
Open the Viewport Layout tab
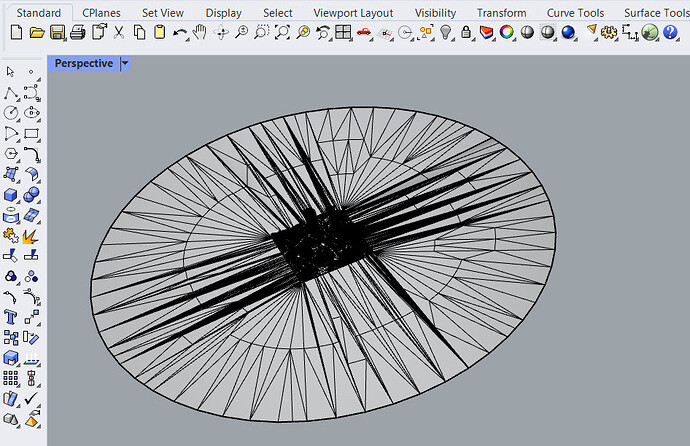pyautogui.click(x=353, y=13)
